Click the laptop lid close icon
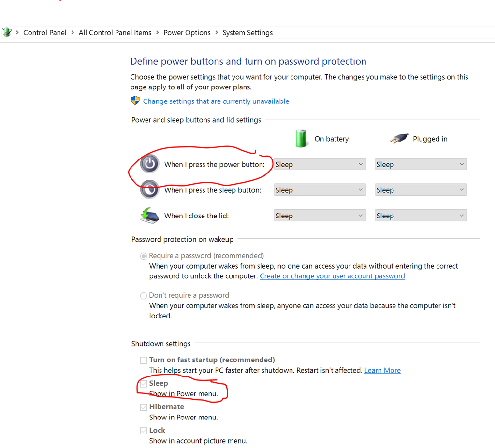 point(150,216)
